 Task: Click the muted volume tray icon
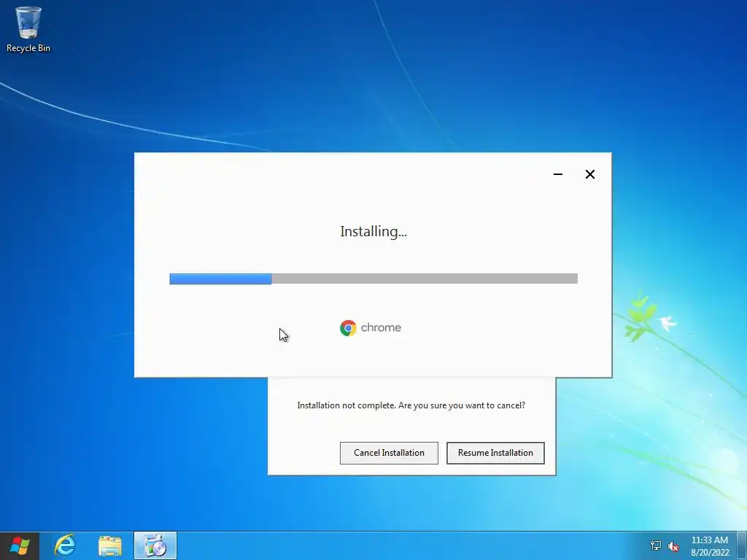(x=673, y=546)
